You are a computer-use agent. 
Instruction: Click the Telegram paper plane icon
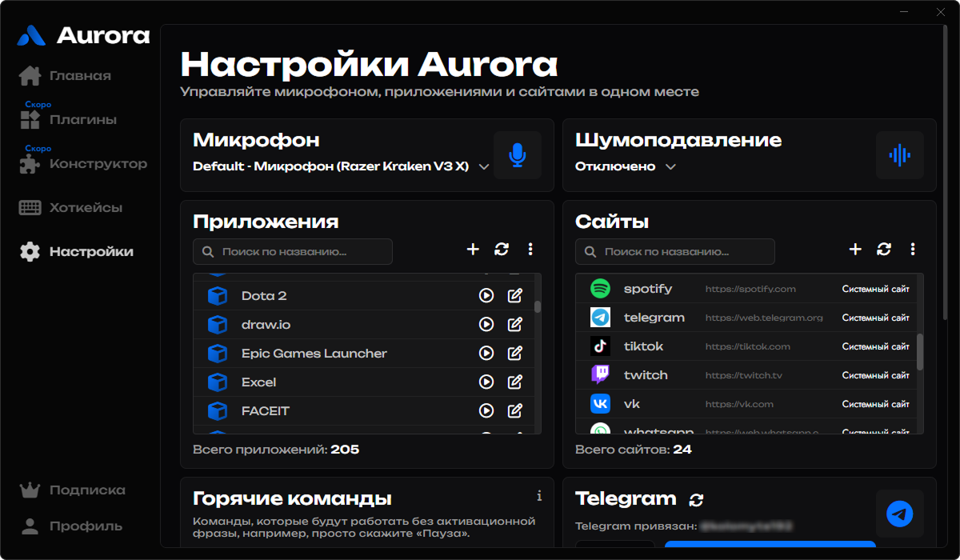click(x=900, y=514)
